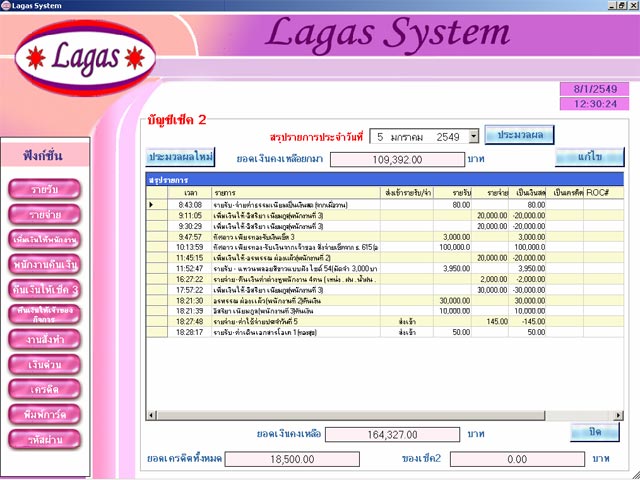640x480 pixels.
Task: Click the 0.00 field for ของเช็ค2
Action: click(517, 459)
